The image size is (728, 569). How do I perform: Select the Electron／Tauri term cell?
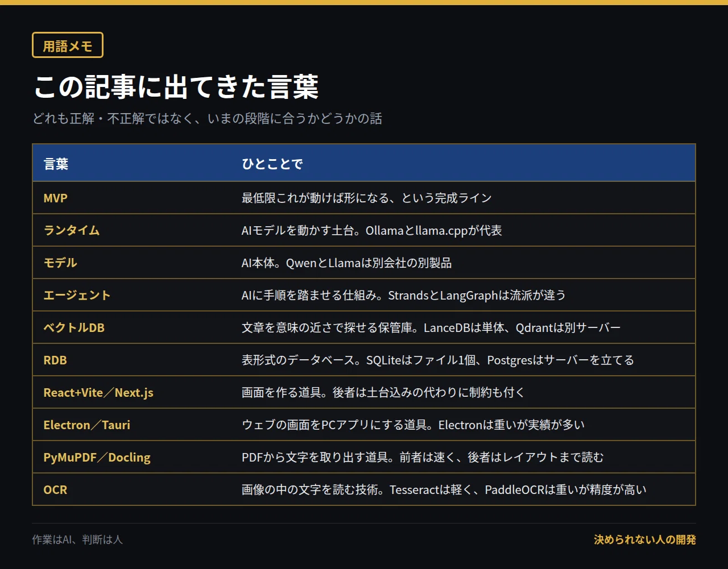(x=131, y=425)
